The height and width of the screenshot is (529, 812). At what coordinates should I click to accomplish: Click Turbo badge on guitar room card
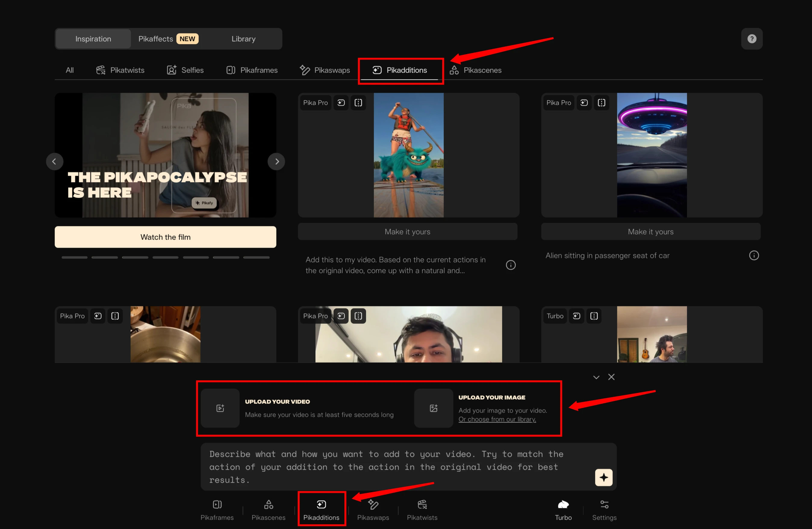[555, 316]
